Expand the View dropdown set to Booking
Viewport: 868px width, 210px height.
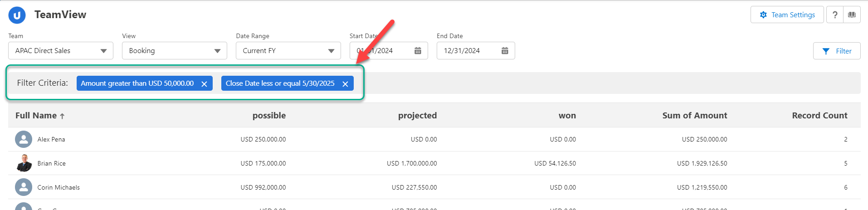pos(175,51)
